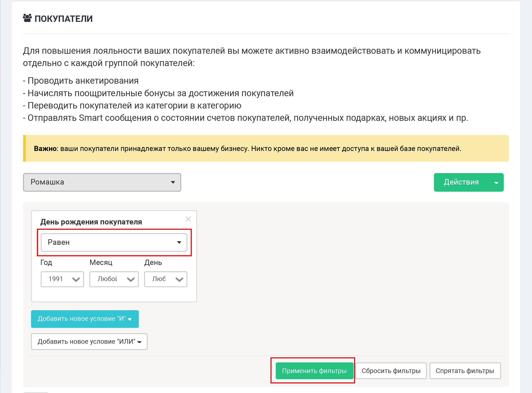Click the Действия button label
Image resolution: width=532 pixels, height=393 pixels.
point(461,182)
